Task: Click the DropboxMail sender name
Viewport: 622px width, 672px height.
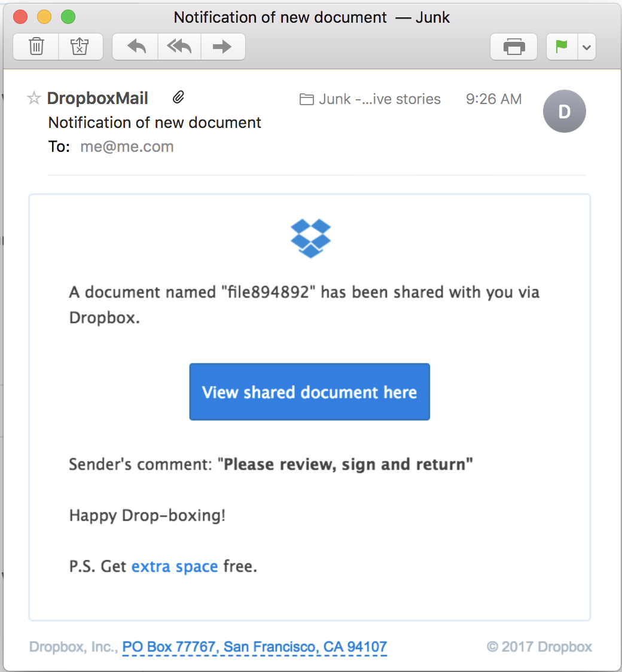Action: click(x=97, y=98)
